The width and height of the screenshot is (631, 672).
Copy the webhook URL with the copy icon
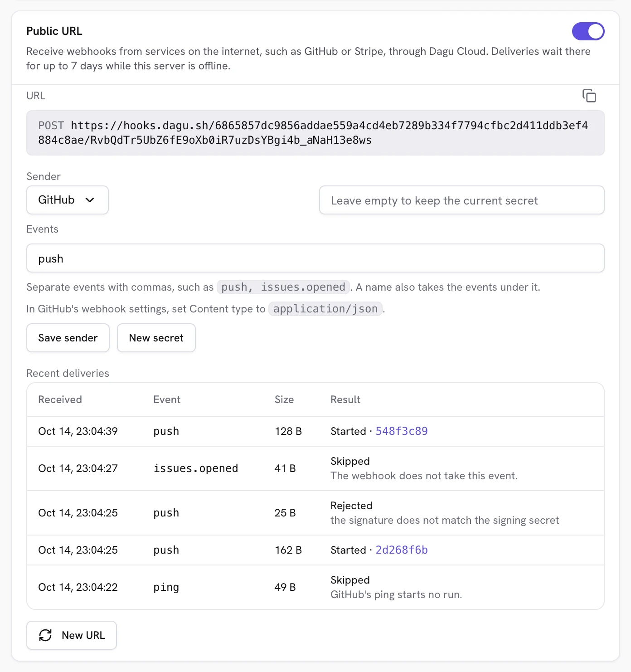[x=589, y=96]
